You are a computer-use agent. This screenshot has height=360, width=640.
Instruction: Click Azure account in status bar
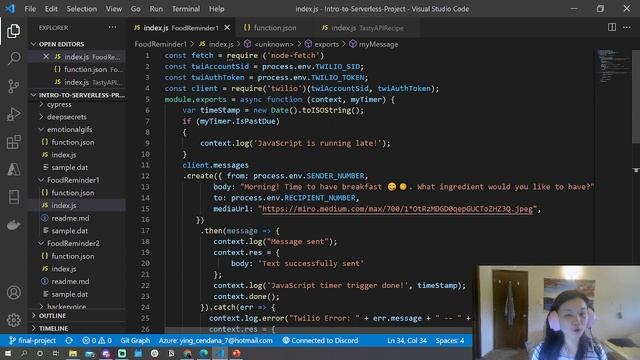[216, 340]
